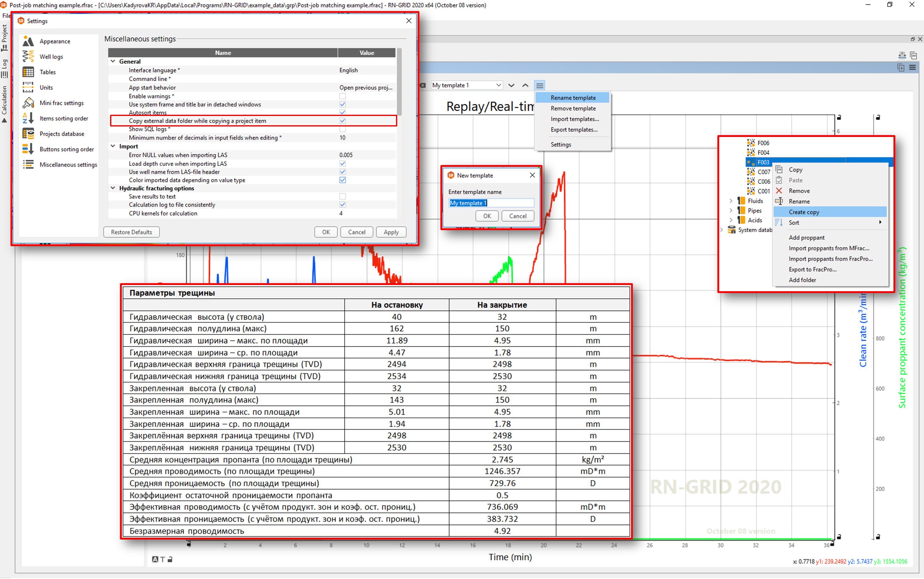Toggle 'Use well name from LAS-file header' checkbox

(343, 172)
